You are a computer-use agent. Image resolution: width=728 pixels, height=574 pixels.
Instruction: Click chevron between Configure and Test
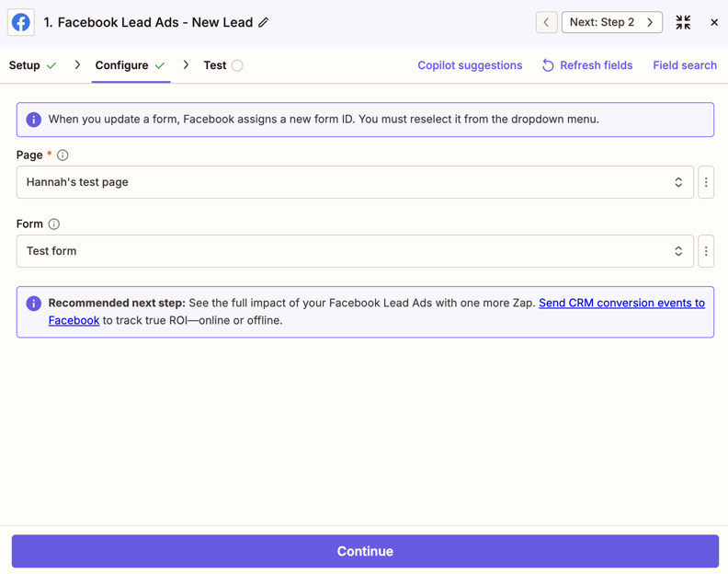pos(186,64)
